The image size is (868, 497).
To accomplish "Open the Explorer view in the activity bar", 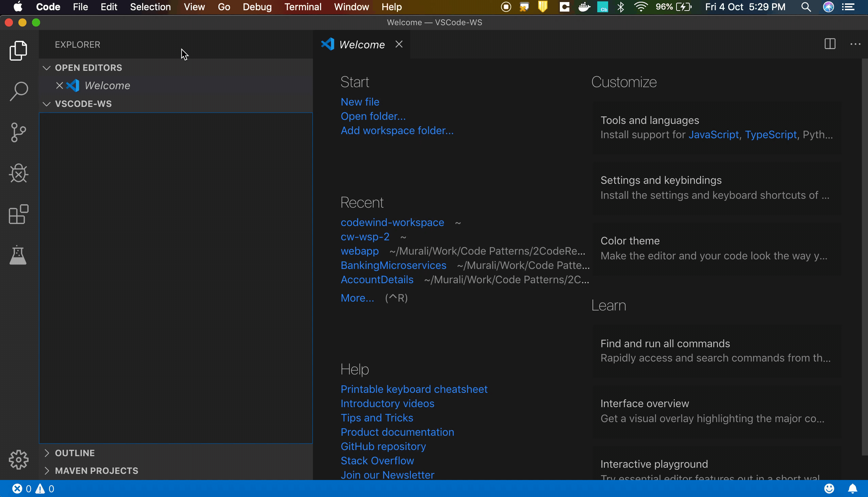I will (x=18, y=50).
